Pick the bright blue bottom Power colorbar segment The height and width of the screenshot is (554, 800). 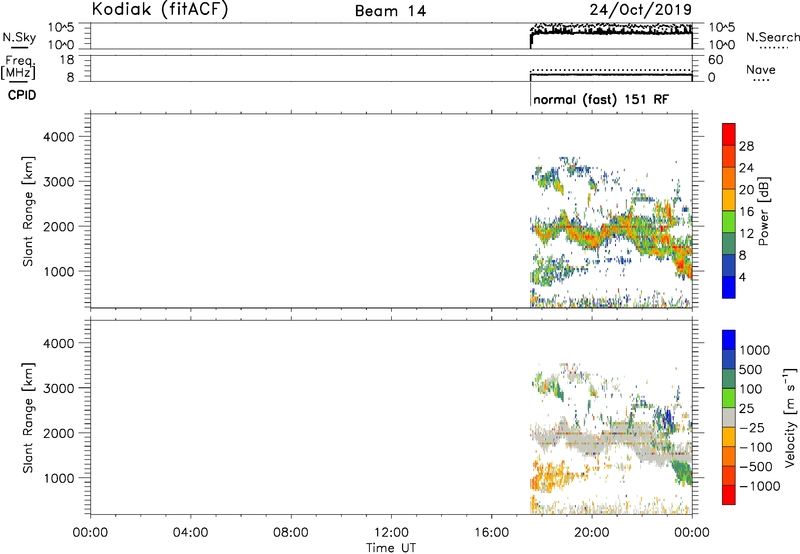click(729, 287)
